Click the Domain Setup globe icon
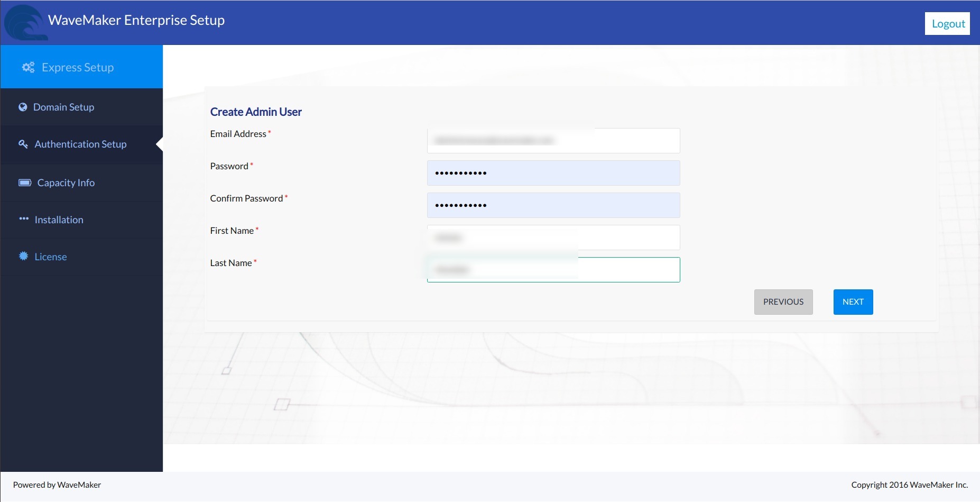 23,107
